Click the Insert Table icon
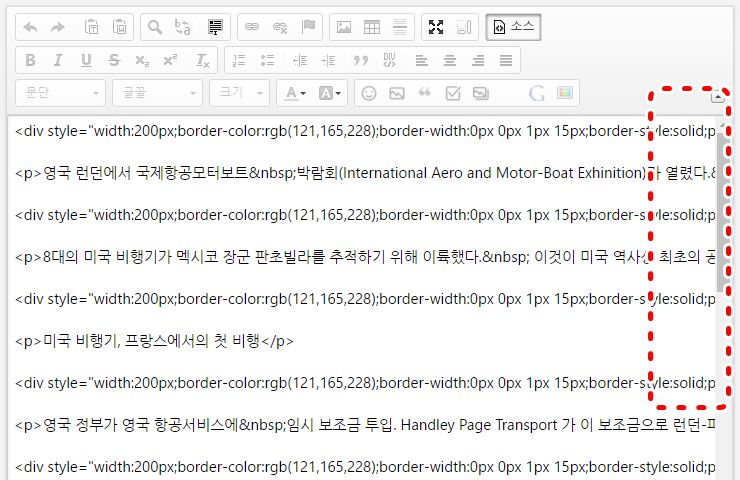Image resolution: width=740 pixels, height=480 pixels. coord(372,27)
